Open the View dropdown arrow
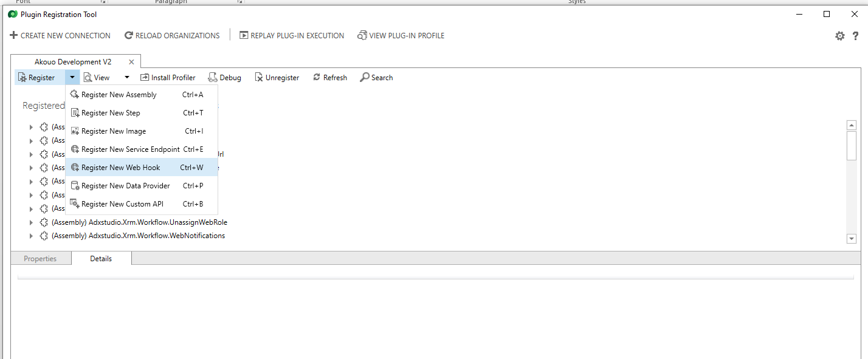Screen dimensions: 868x359 [x=126, y=77]
